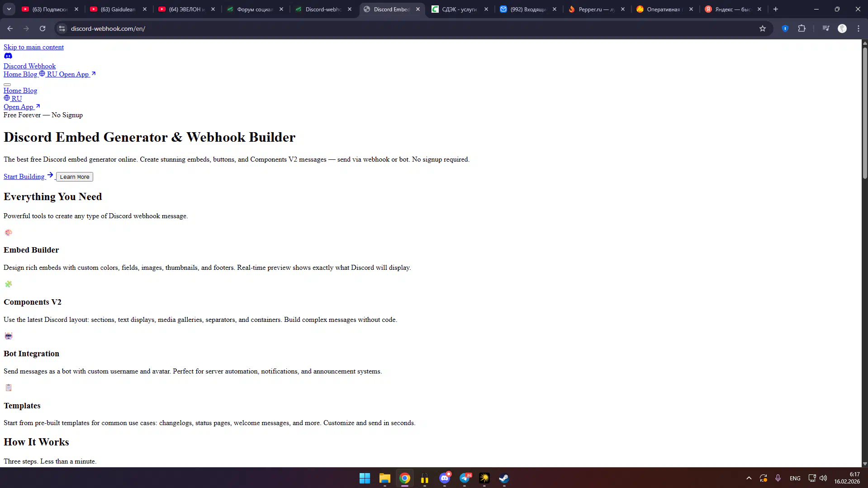Click the Skip to main content link
The image size is (868, 488).
33,47
